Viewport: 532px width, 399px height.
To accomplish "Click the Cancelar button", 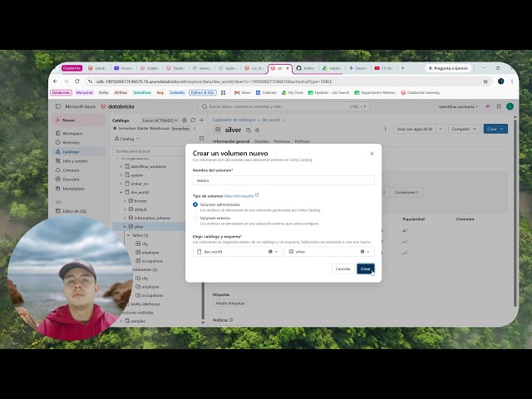I will pos(342,268).
